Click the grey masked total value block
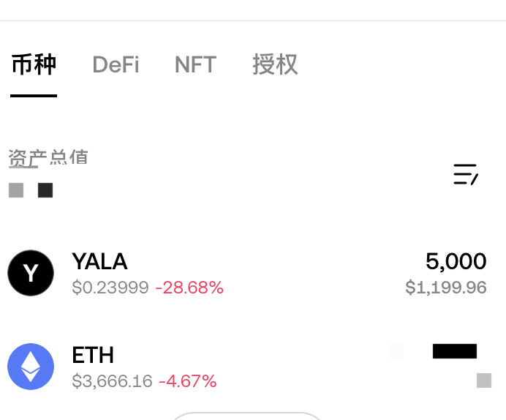The width and height of the screenshot is (506, 420). pyautogui.click(x=16, y=190)
